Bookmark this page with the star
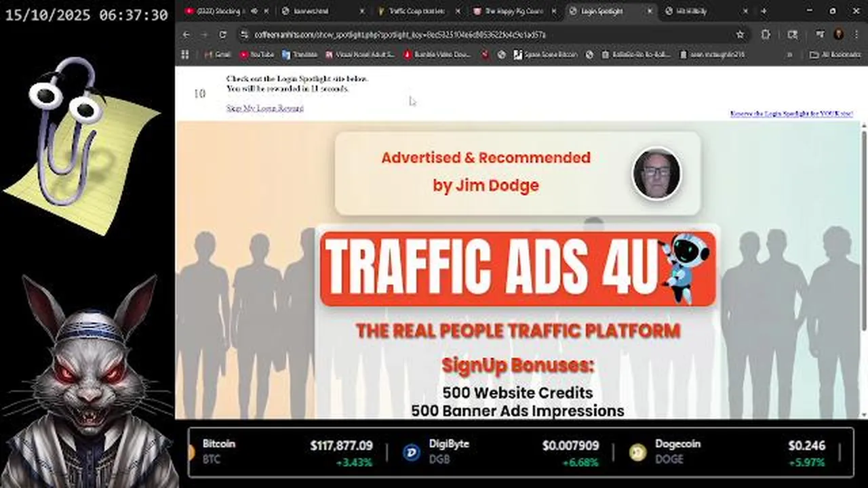This screenshot has height=488, width=868. pos(740,35)
